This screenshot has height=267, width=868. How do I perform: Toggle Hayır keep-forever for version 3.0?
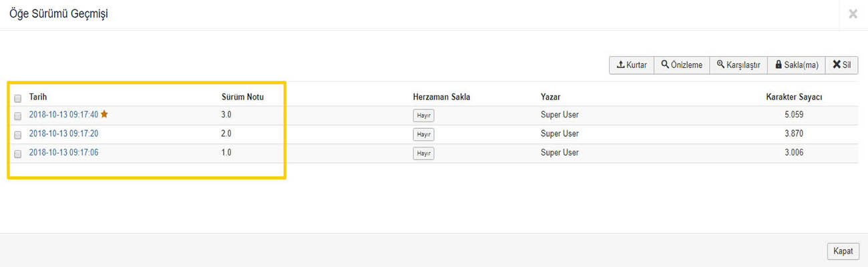tap(423, 115)
